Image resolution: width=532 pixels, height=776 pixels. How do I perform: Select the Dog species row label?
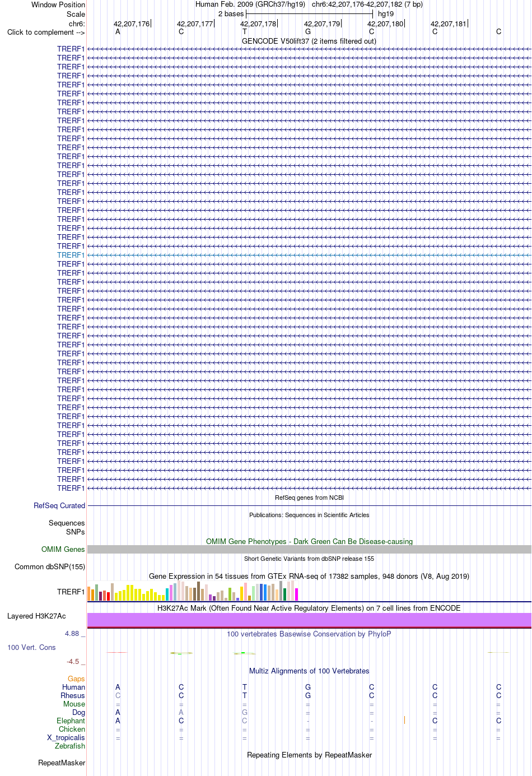[78, 712]
